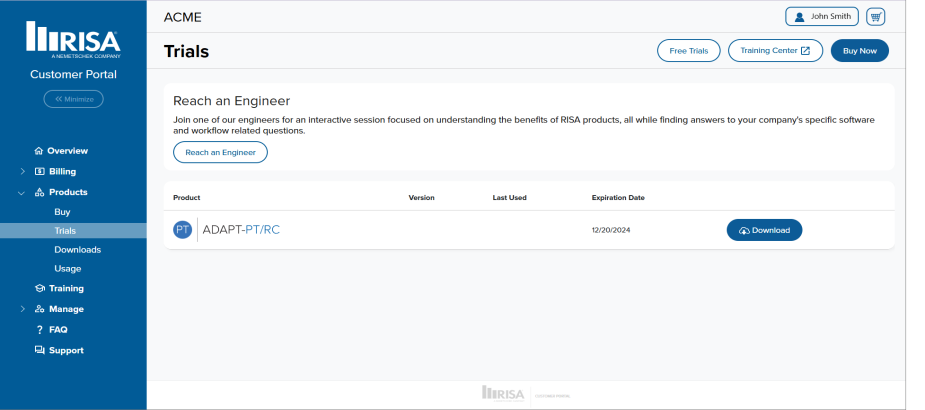925x410 pixels.
Task: Click the John Smith user avatar icon
Action: tap(799, 17)
